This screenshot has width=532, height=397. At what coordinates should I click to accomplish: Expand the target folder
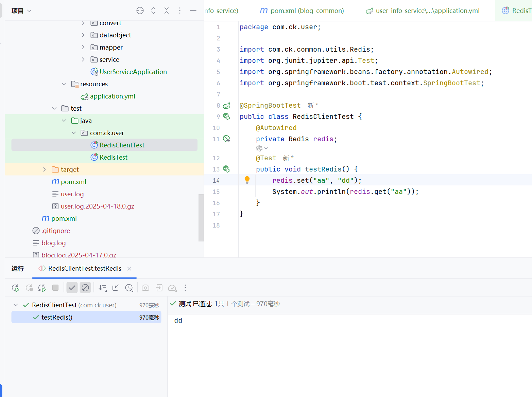[45, 169]
